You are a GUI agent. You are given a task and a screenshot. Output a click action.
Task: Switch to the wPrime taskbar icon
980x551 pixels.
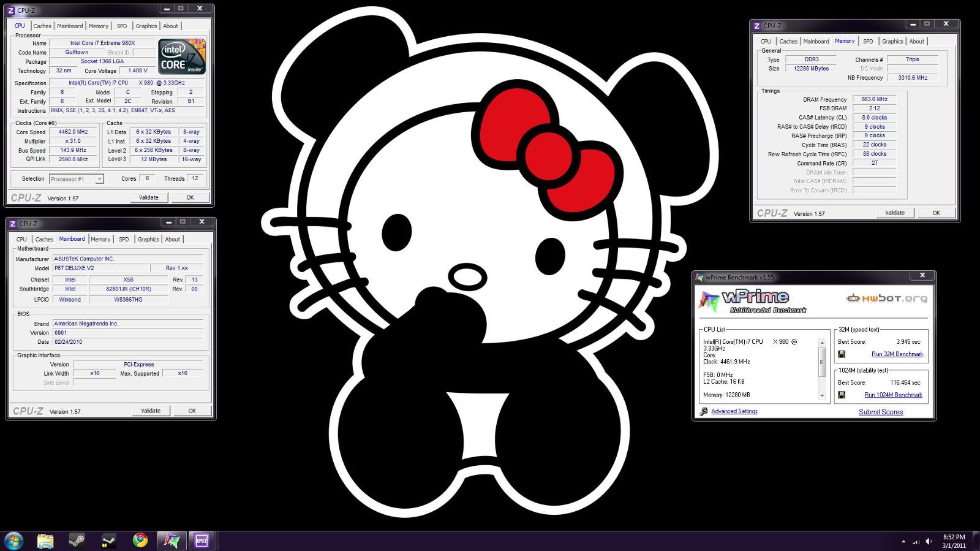[x=171, y=541]
